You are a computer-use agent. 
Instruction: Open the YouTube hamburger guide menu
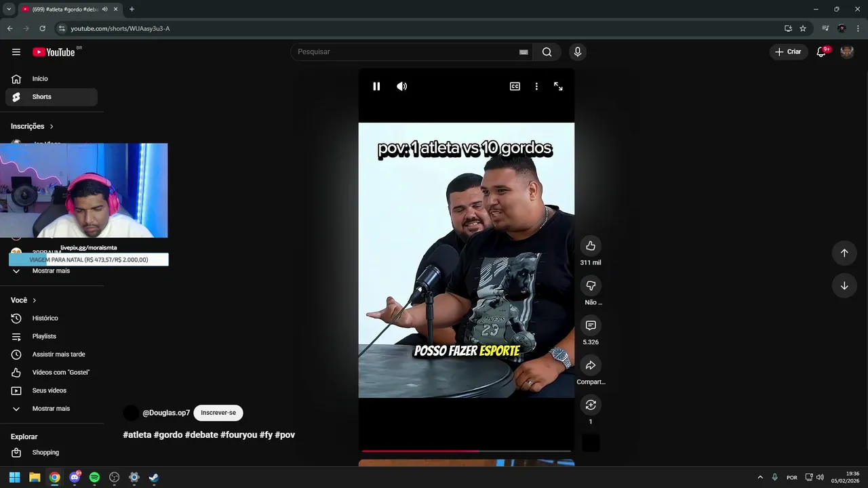pyautogui.click(x=16, y=52)
